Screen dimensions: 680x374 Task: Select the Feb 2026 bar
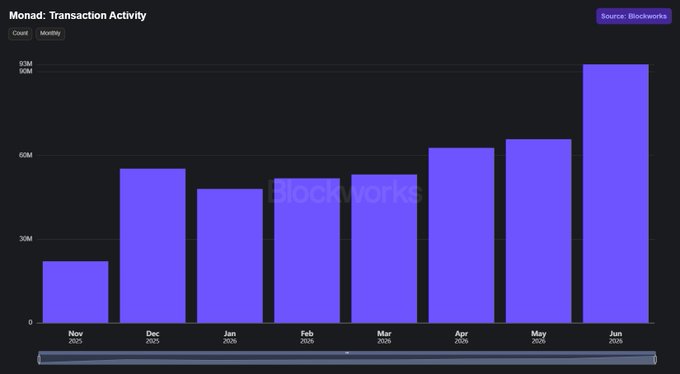(307, 250)
